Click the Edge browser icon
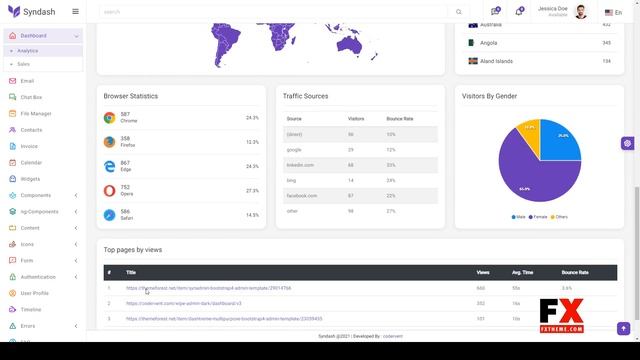640x360 pixels. [109, 166]
